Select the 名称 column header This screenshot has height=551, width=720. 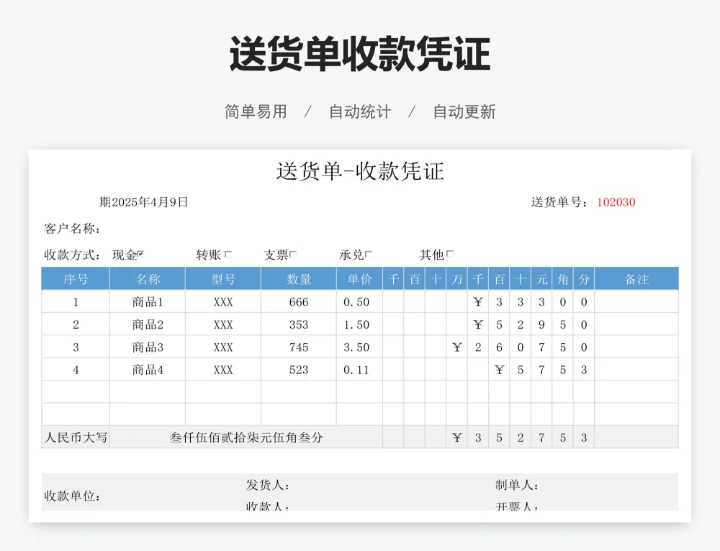[147, 279]
